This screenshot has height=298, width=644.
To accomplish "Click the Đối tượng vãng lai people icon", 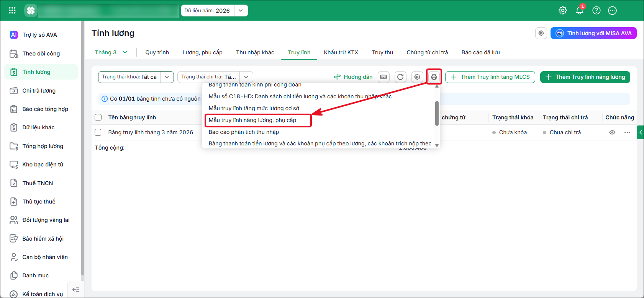I will tap(14, 220).
